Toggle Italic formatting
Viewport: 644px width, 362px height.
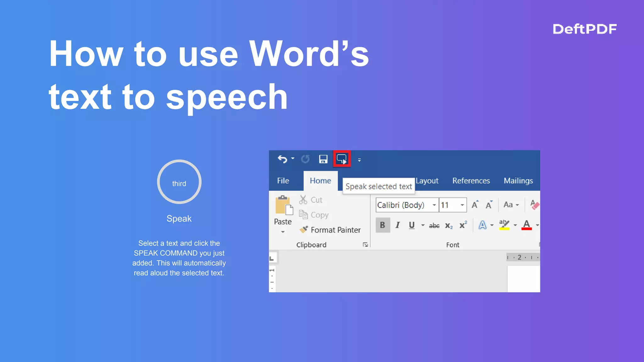coord(397,225)
